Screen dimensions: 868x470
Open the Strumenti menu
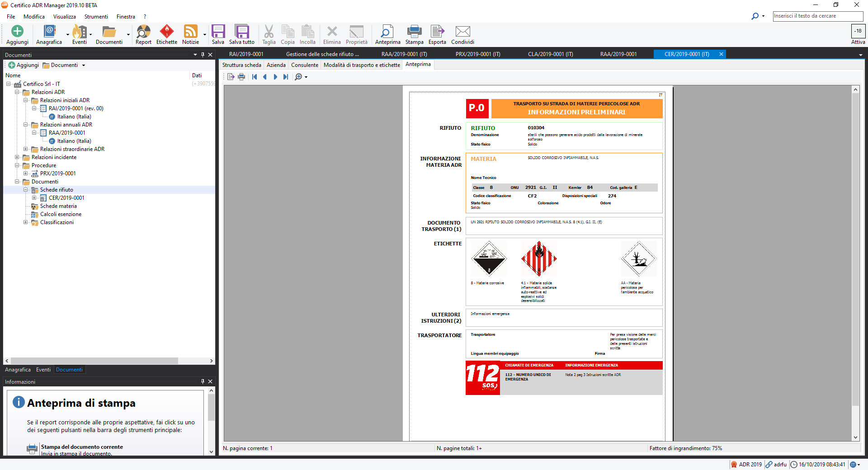coord(96,17)
